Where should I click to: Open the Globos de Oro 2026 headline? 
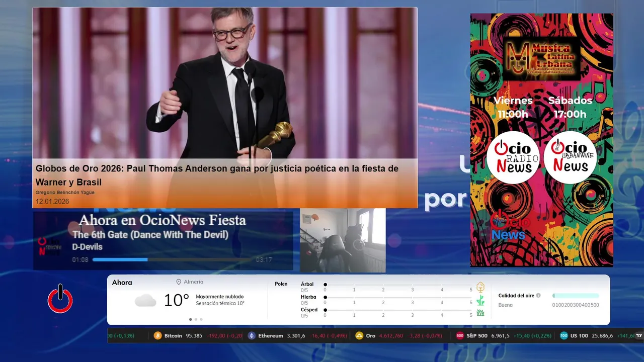[217, 175]
